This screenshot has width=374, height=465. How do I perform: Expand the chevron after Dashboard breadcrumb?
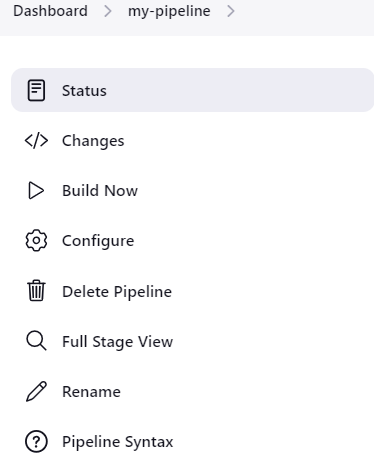click(107, 11)
